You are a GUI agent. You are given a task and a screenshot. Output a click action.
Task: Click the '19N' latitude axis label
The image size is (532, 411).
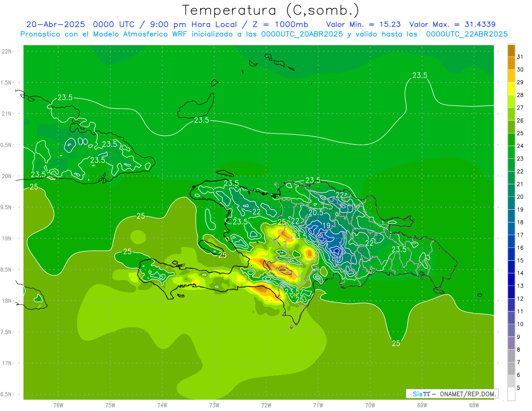point(7,239)
